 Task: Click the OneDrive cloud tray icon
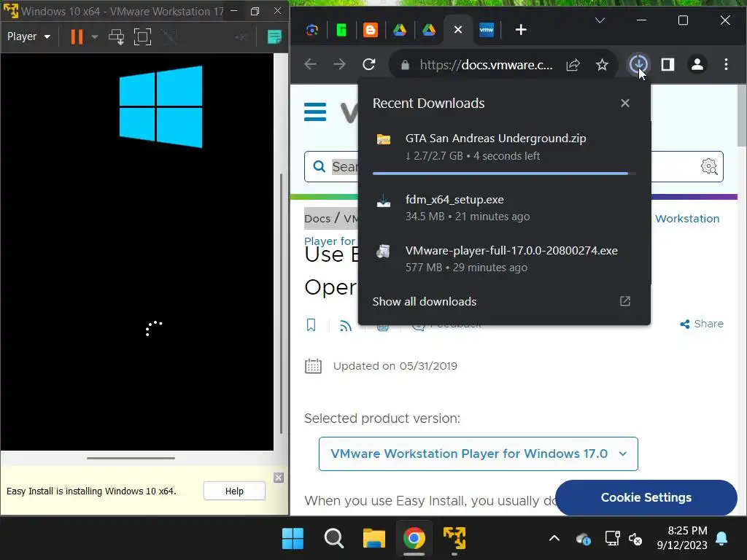[x=583, y=539]
